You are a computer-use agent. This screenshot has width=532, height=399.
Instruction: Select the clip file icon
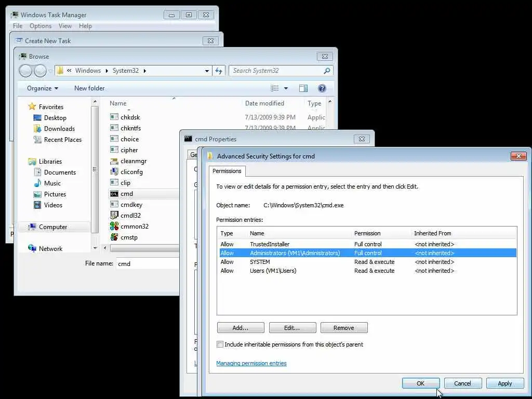click(x=114, y=182)
